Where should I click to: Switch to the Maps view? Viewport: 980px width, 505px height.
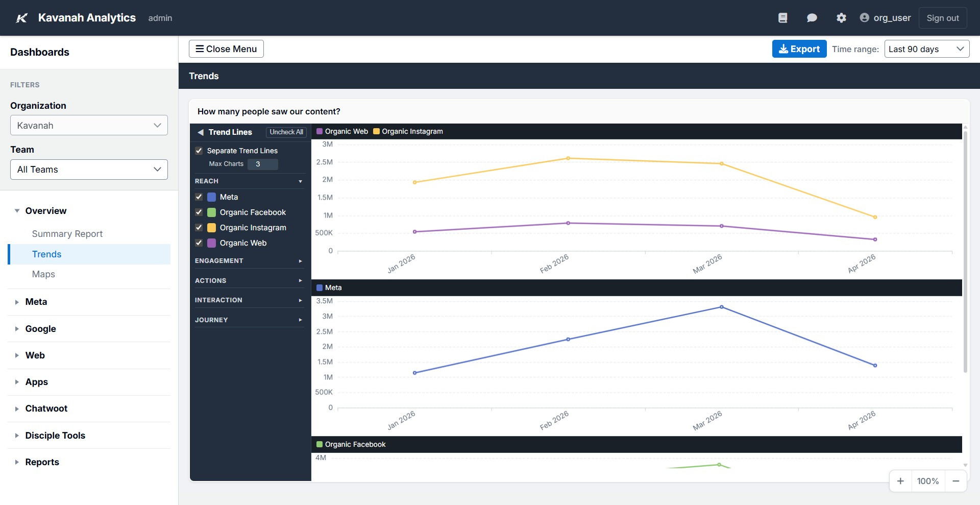(43, 274)
